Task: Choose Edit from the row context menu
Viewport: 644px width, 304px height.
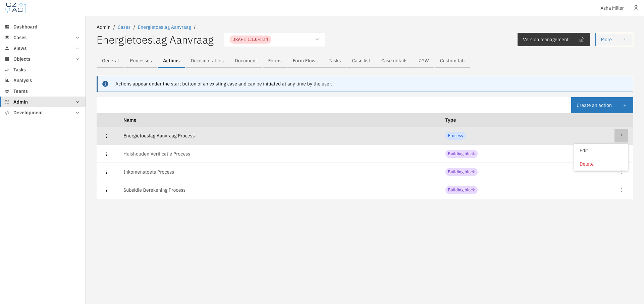Action: coord(601,150)
